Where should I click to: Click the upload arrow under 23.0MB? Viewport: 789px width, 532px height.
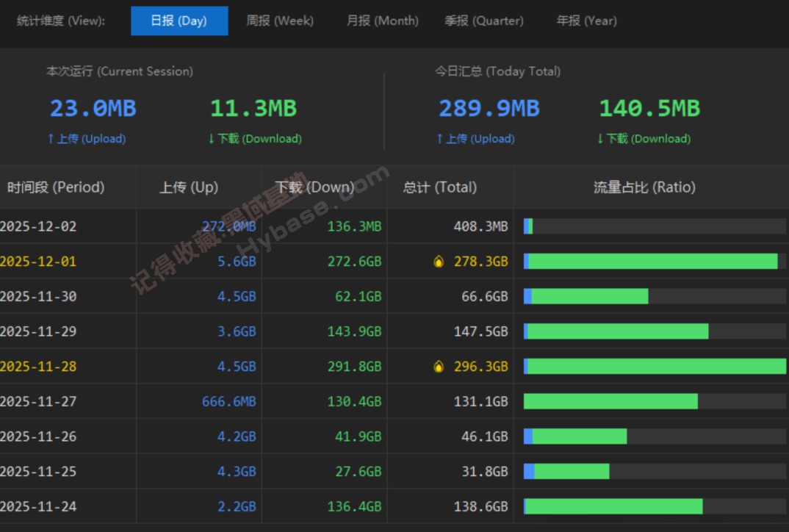point(51,139)
